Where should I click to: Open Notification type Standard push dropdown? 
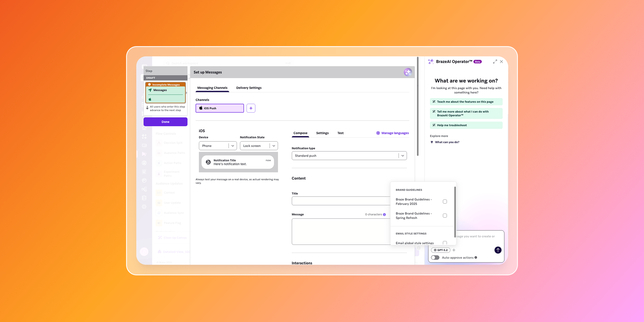[x=349, y=156]
